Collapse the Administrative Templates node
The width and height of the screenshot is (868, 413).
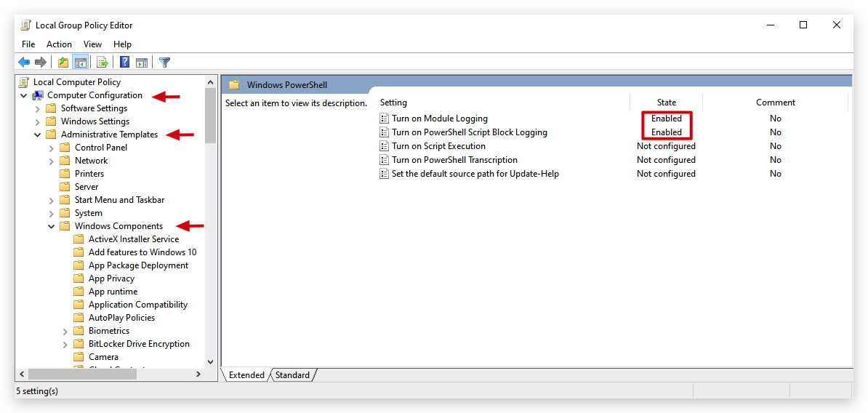tap(37, 135)
